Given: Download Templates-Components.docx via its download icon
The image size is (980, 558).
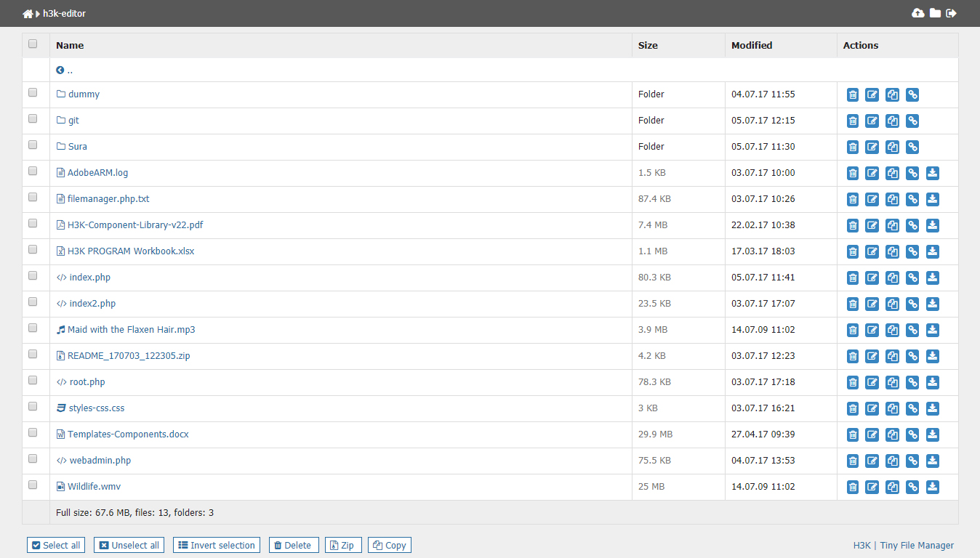Looking at the screenshot, I should [x=932, y=434].
